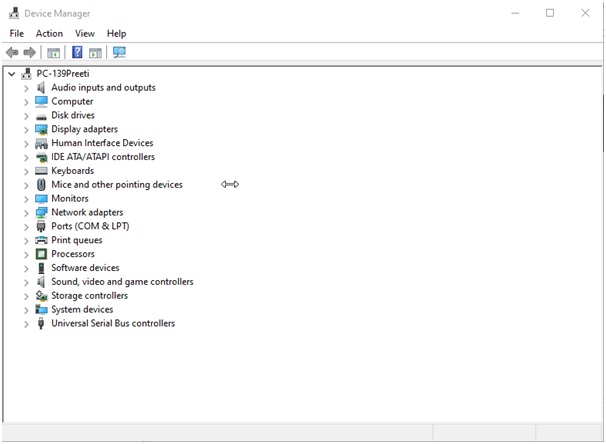Open the blue Help toolbar icon
The width and height of the screenshot is (606, 444).
coord(77,52)
